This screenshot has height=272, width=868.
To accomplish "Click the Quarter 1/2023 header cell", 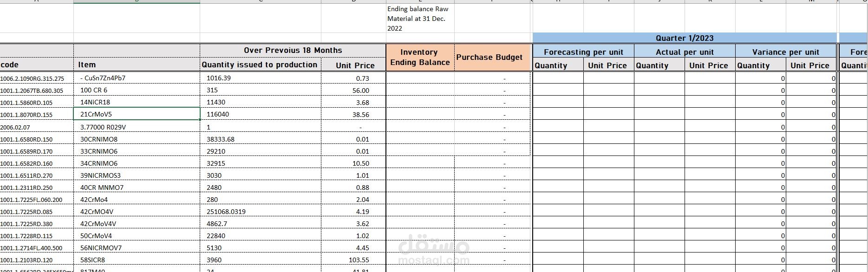I will (x=685, y=38).
